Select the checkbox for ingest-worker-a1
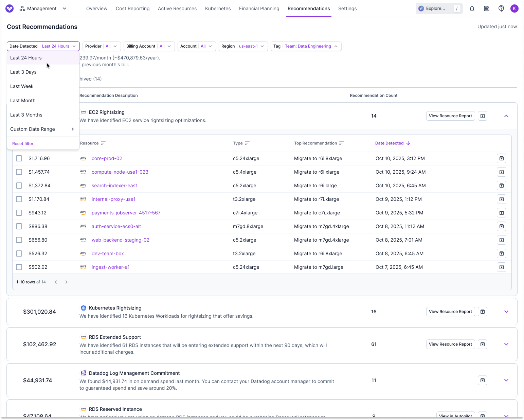524x420 pixels. coord(19,267)
